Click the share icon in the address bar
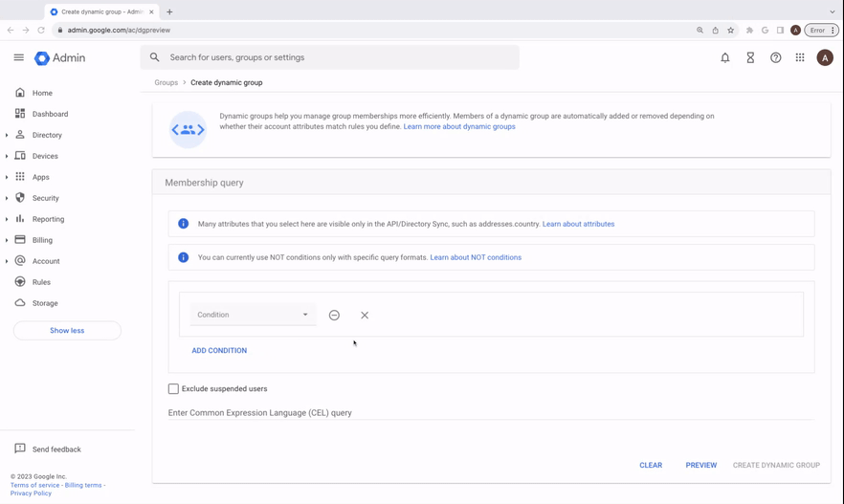The height and width of the screenshot is (504, 844). [716, 30]
